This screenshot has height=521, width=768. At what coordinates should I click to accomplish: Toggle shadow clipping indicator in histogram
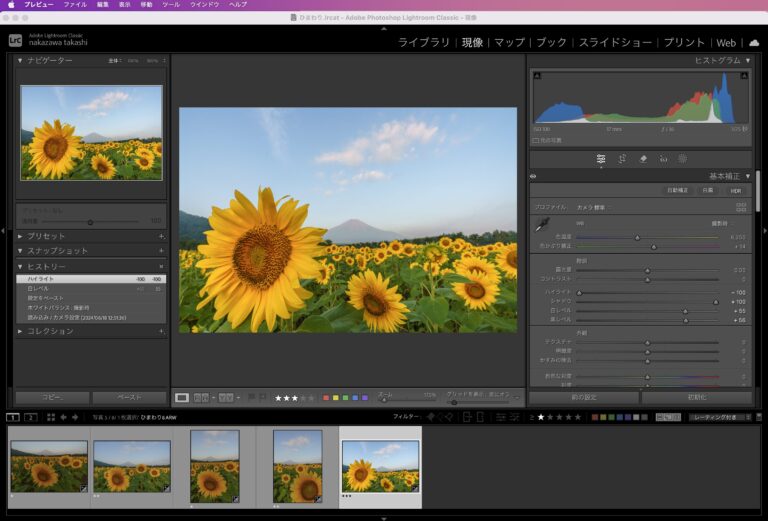click(537, 76)
